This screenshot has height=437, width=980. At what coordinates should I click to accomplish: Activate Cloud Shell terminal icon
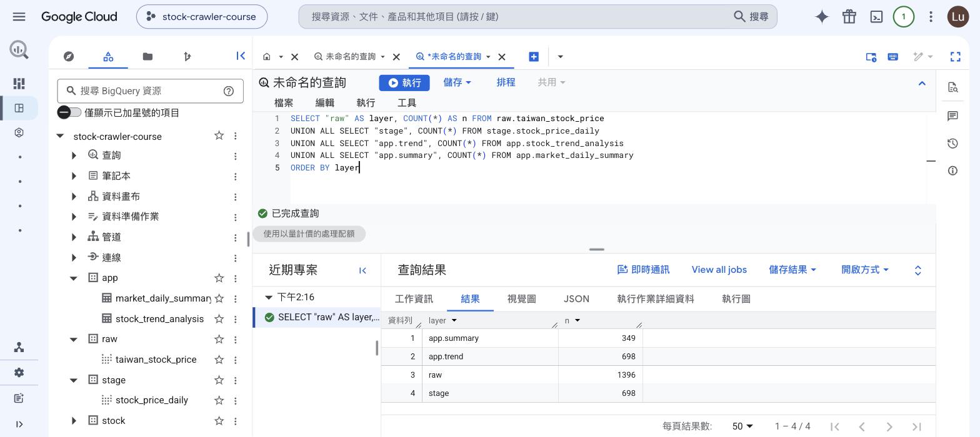pyautogui.click(x=876, y=17)
